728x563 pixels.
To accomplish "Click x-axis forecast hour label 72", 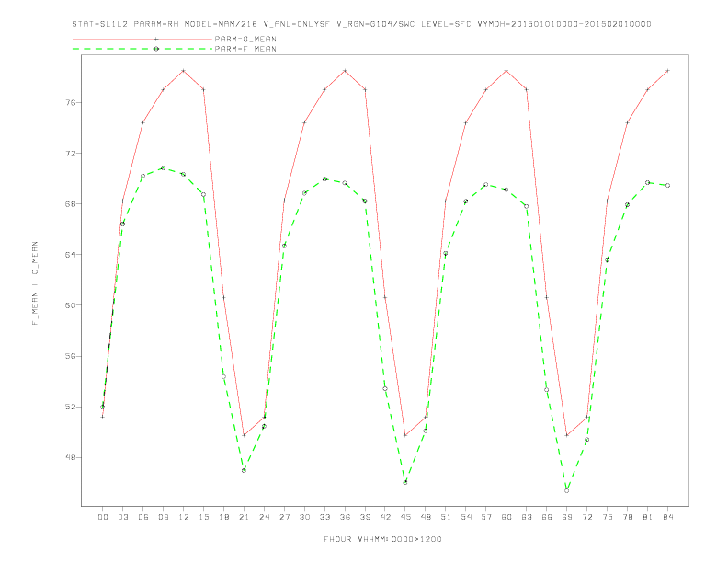I will [x=586, y=517].
